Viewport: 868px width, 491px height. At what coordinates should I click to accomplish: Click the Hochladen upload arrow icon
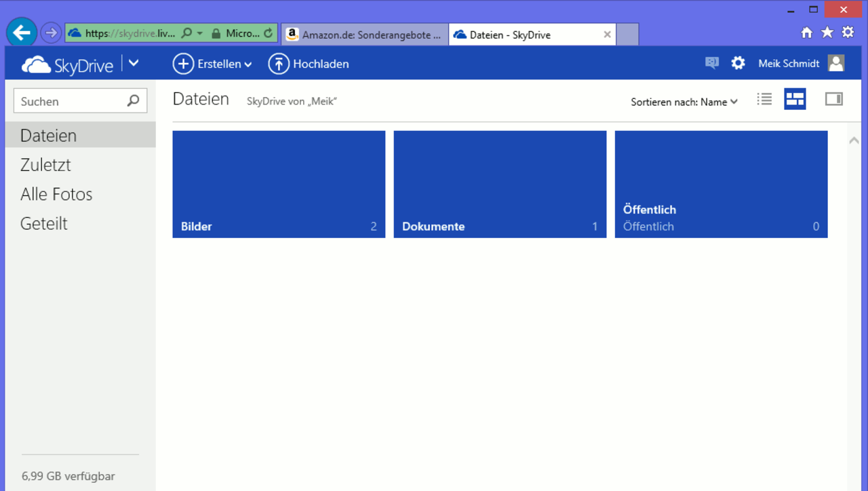point(279,64)
